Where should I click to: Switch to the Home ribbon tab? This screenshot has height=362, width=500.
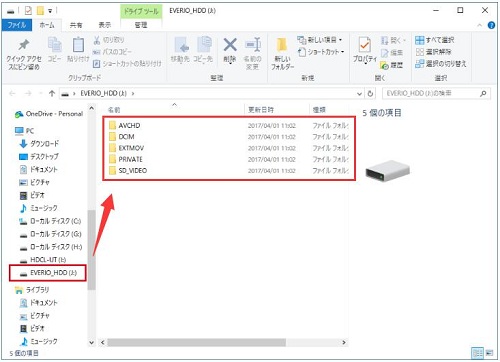pos(47,25)
